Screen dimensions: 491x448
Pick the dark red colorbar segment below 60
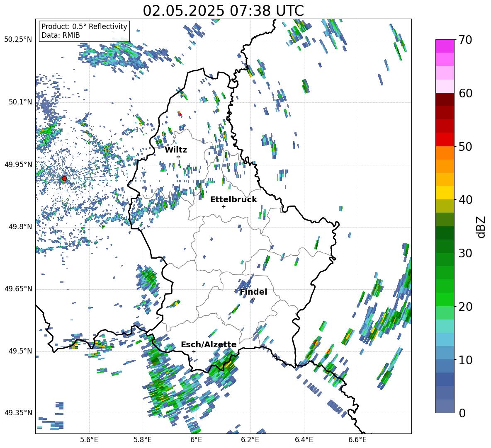[x=445, y=99]
